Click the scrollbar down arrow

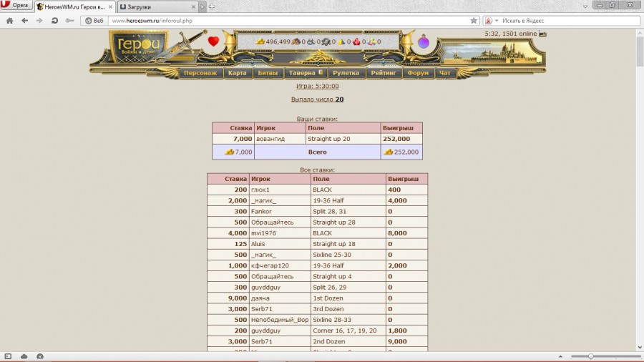(640, 348)
